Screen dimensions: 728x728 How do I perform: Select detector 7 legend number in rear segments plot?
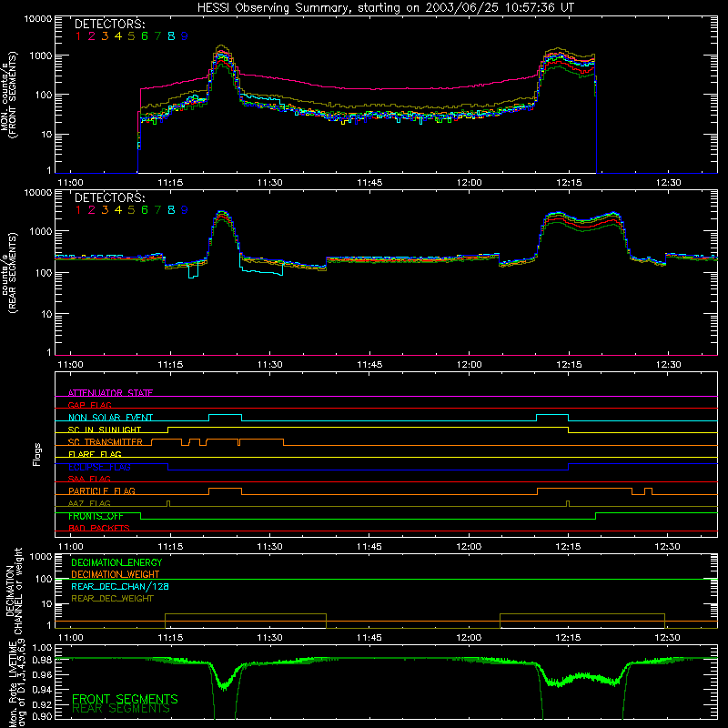click(x=157, y=210)
